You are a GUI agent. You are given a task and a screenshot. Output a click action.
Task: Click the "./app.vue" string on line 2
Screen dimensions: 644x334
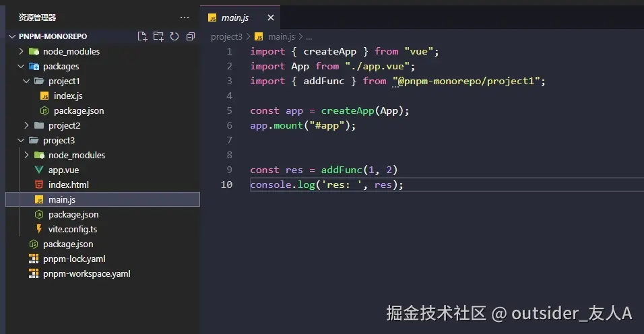377,66
